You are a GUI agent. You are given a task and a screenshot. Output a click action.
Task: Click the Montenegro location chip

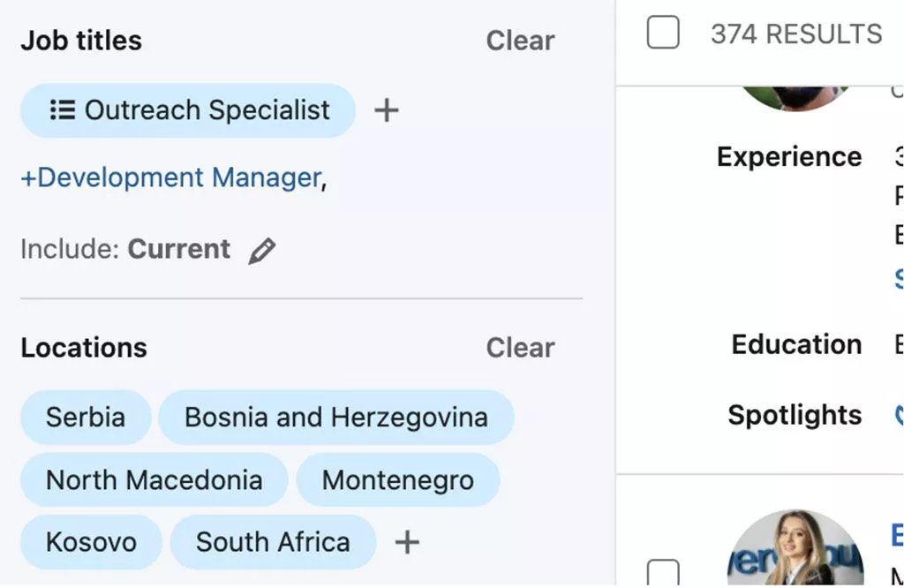pos(397,480)
